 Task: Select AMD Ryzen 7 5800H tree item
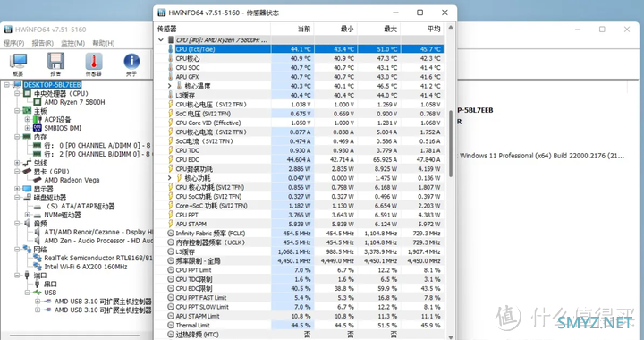coord(74,102)
